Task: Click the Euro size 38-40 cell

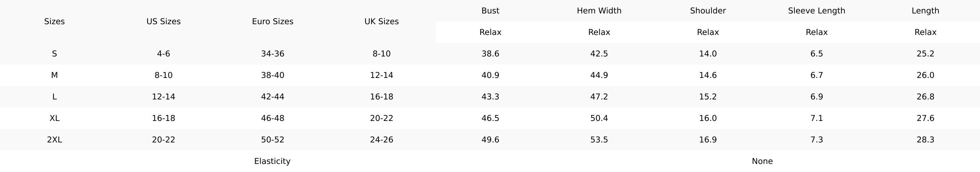Action: coord(272,75)
